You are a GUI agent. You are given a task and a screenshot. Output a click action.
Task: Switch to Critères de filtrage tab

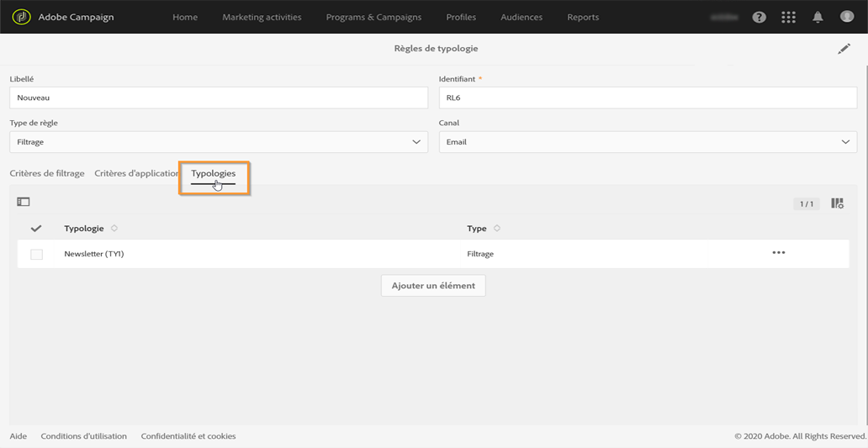tap(47, 173)
